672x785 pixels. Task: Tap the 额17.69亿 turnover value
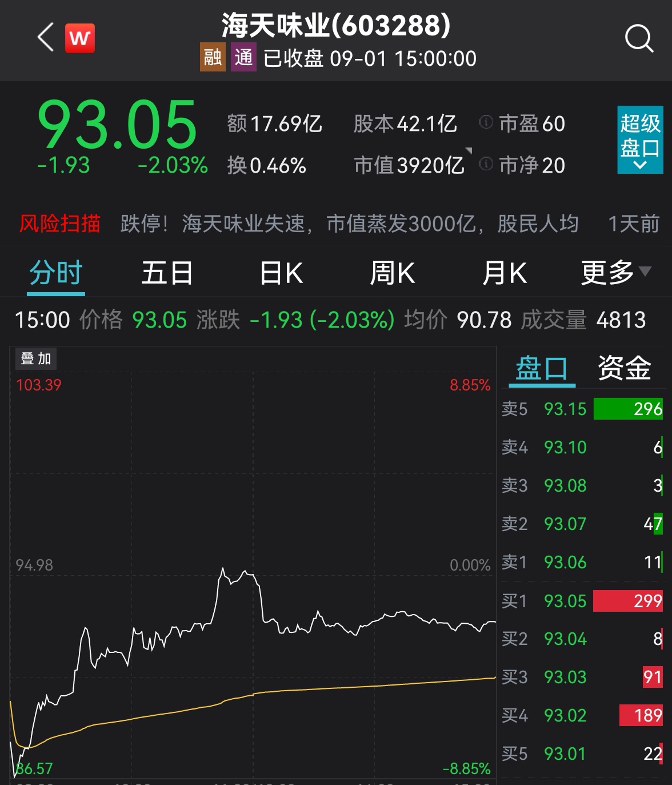tap(274, 123)
